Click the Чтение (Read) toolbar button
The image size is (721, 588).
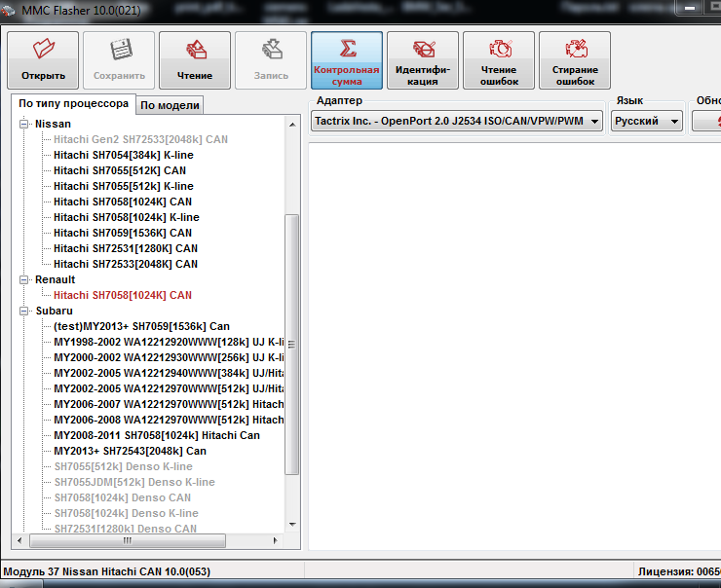tap(195, 60)
